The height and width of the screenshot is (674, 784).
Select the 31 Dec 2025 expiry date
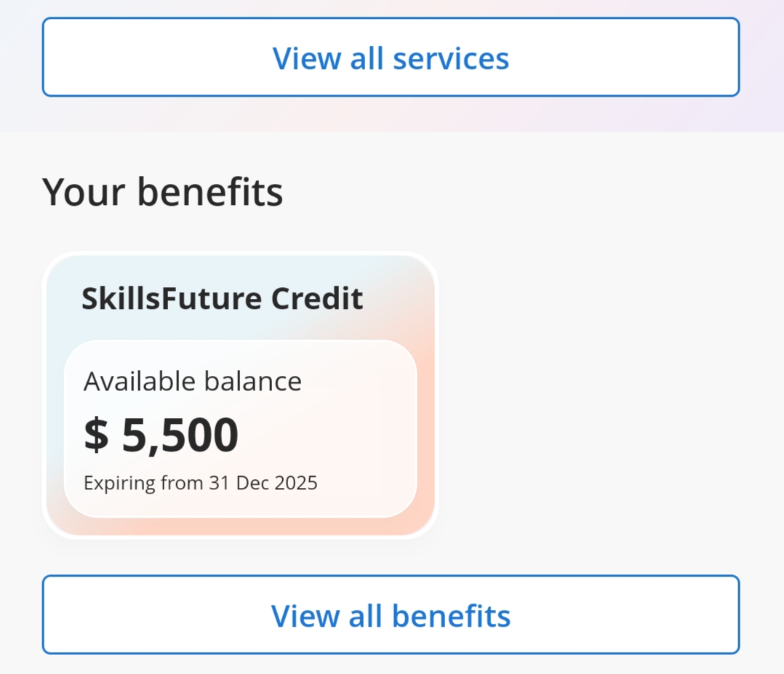[263, 483]
